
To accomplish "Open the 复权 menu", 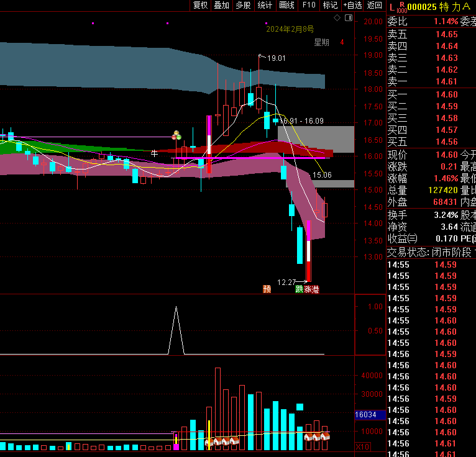I will coord(200,5).
